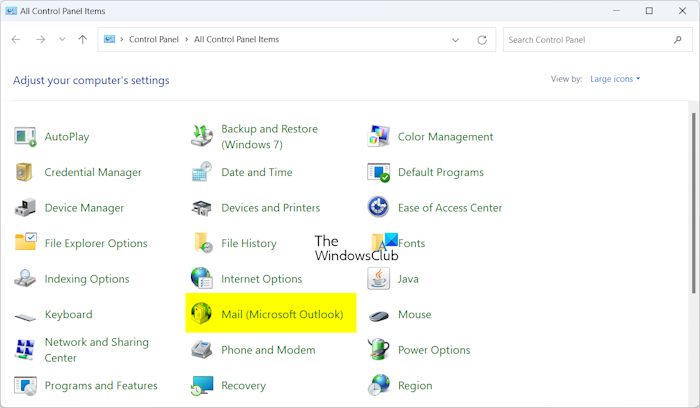Viewport: 700px width, 408px height.
Task: Click the Power Options icon
Action: click(x=379, y=350)
